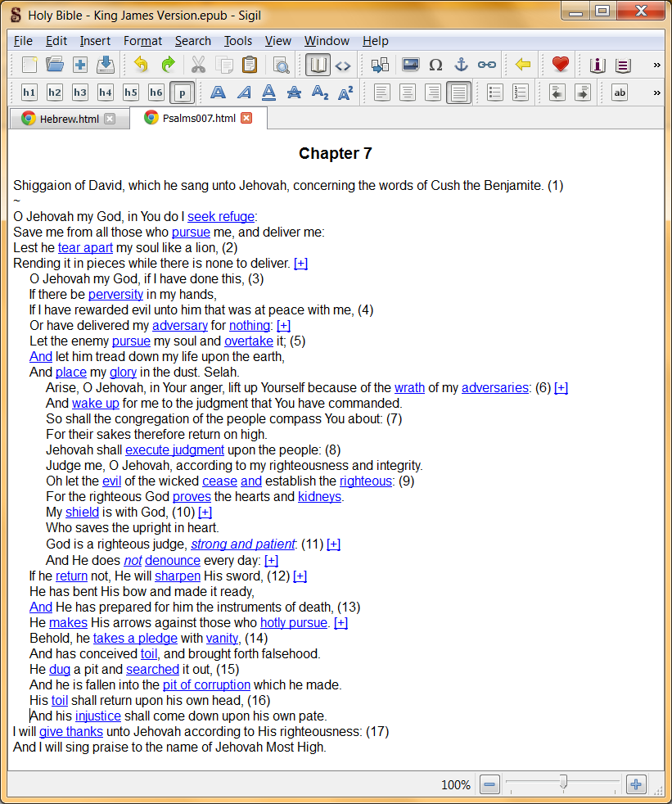672x804 pixels.
Task: Open the 'pit of corruption' link
Action: (206, 685)
